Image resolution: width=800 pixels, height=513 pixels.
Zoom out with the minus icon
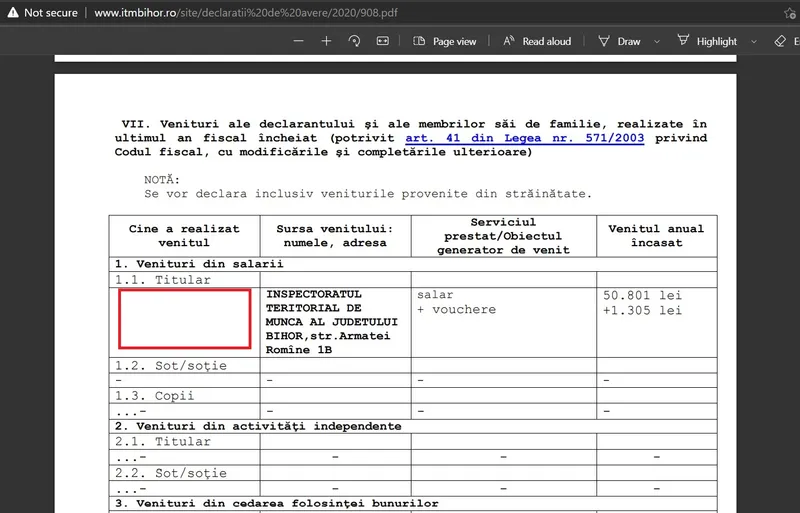pos(298,41)
